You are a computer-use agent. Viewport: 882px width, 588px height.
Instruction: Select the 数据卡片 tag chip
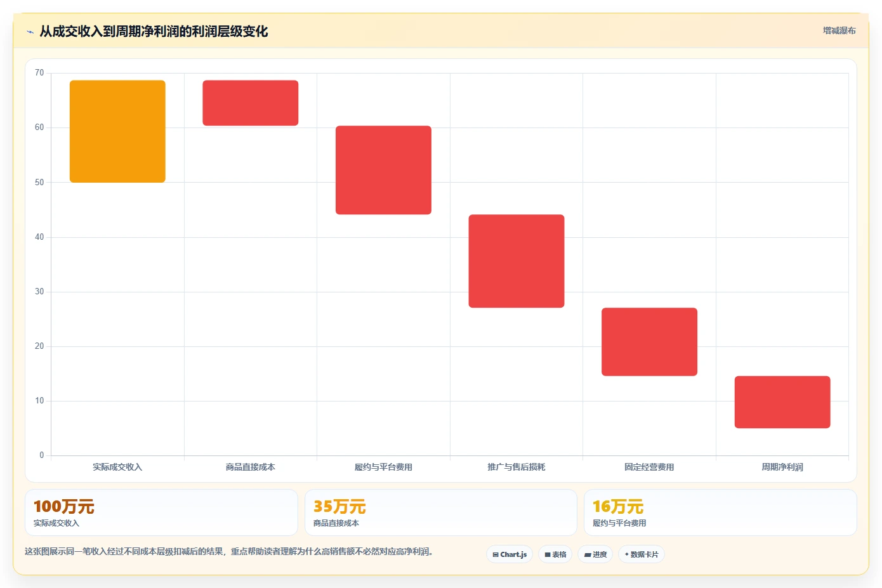(642, 554)
